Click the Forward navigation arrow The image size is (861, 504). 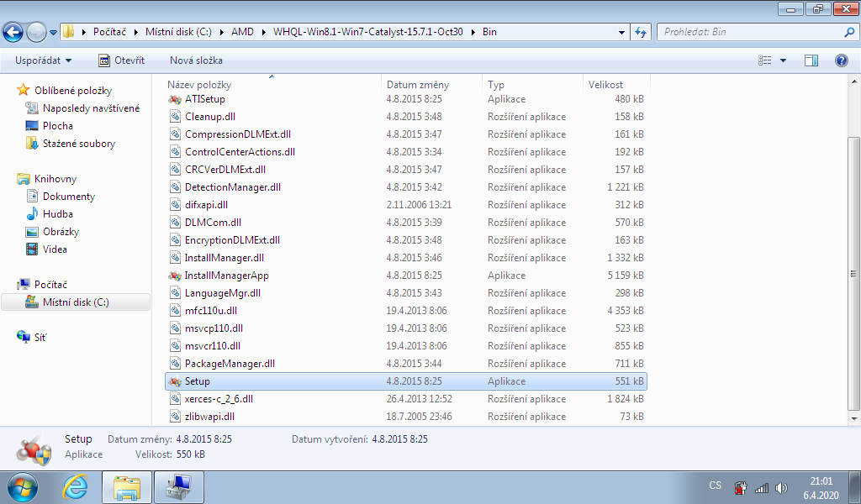click(37, 32)
